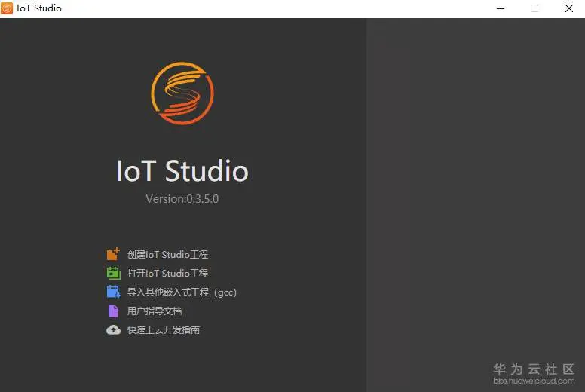Click the large circular IoT Studio logo
Image resolution: width=585 pixels, height=392 pixels.
[x=182, y=93]
